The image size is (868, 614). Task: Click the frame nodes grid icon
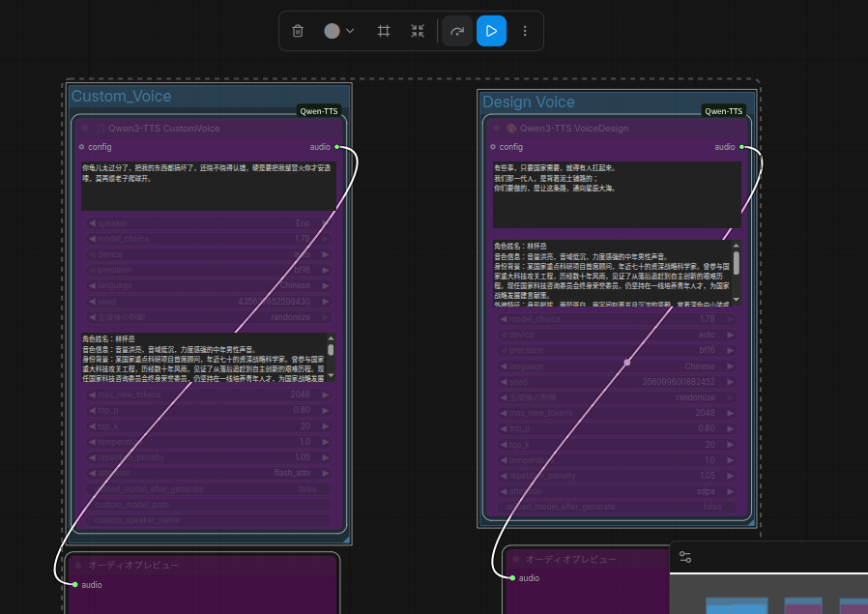point(384,31)
